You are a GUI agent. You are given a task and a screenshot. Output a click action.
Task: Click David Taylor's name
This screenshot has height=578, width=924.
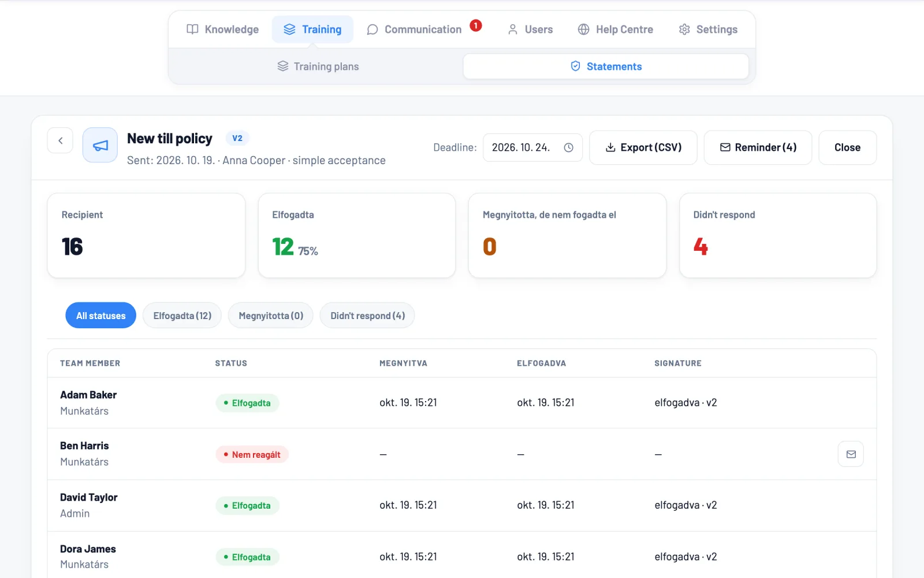click(x=89, y=497)
